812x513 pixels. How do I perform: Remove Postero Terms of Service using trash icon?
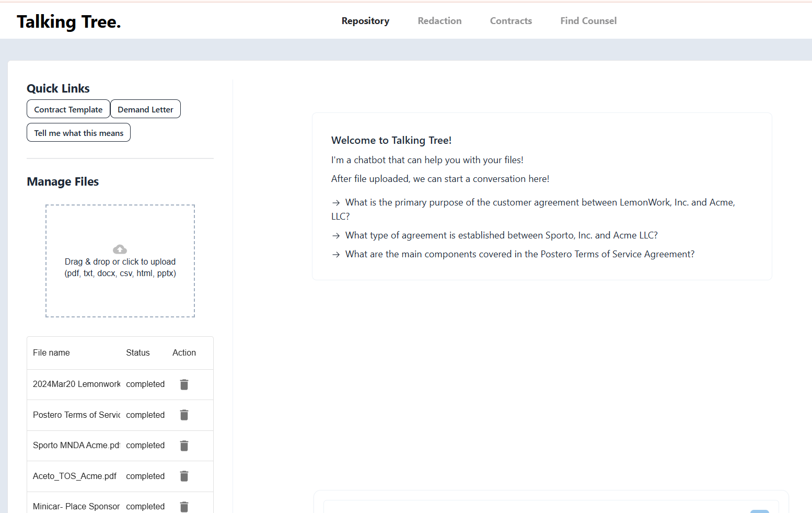184,415
